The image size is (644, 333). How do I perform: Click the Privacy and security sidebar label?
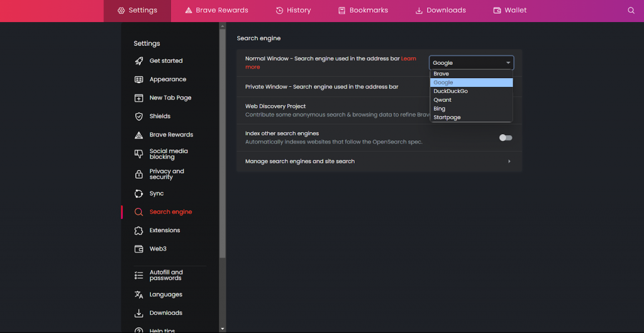167,174
